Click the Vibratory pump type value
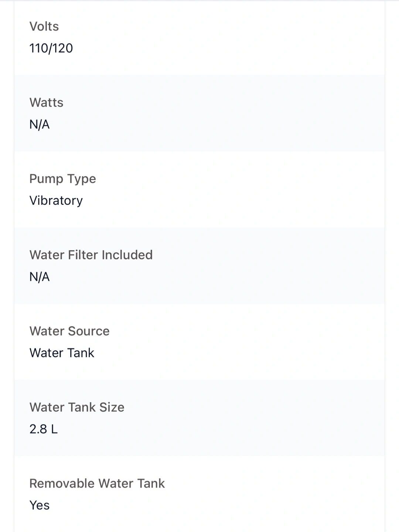Image resolution: width=399 pixels, height=532 pixels. (x=56, y=201)
